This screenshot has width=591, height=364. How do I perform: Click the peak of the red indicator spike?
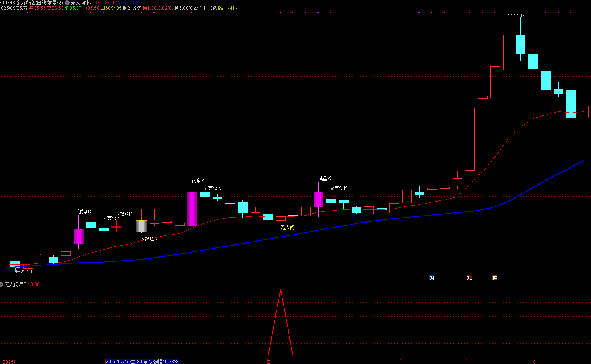pyautogui.click(x=281, y=289)
